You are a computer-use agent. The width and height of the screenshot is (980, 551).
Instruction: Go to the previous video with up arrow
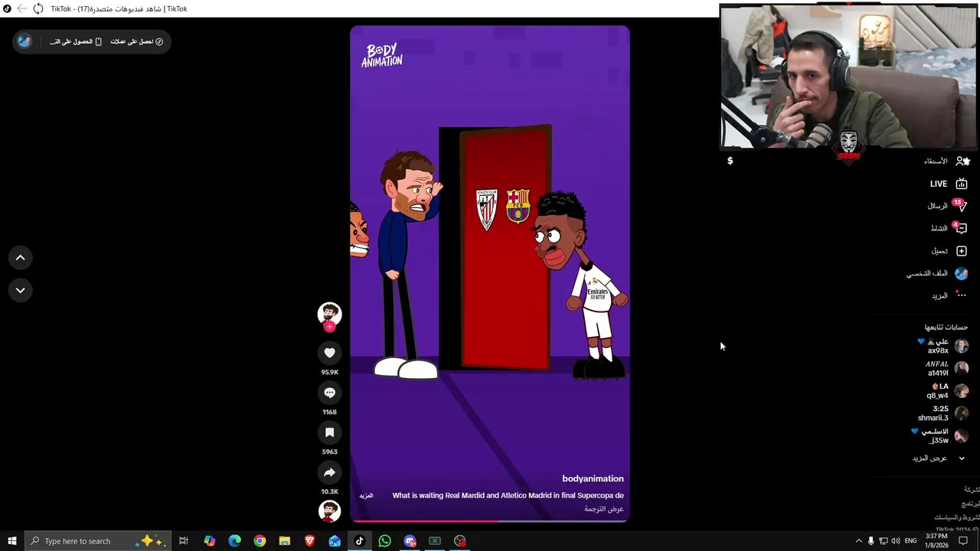click(21, 258)
